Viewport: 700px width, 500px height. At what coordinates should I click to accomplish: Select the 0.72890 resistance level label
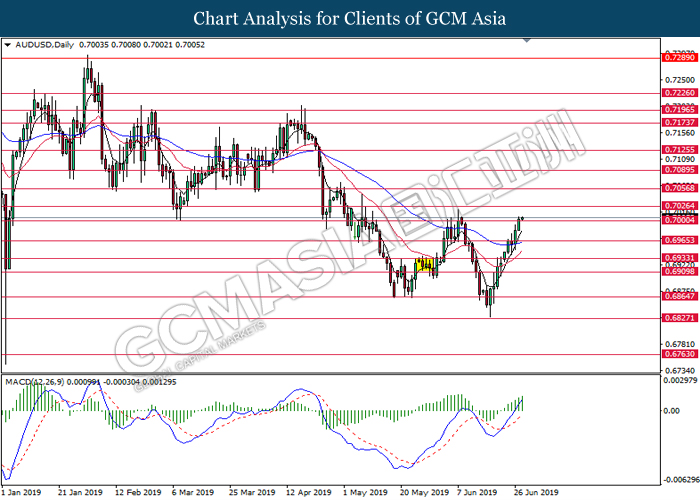click(680, 58)
